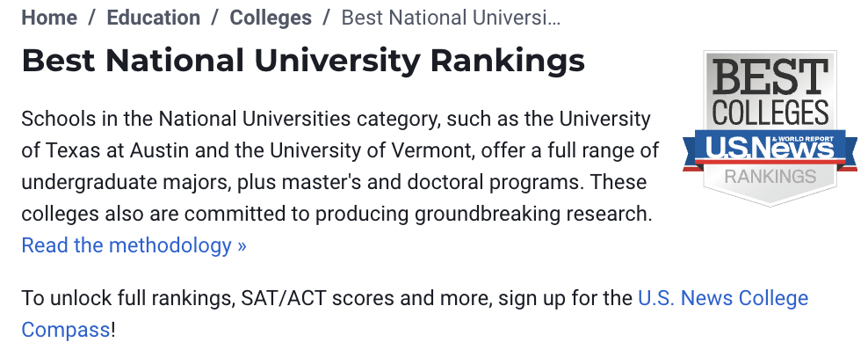Click the slash separator after Home
868x357 pixels.
[92, 18]
